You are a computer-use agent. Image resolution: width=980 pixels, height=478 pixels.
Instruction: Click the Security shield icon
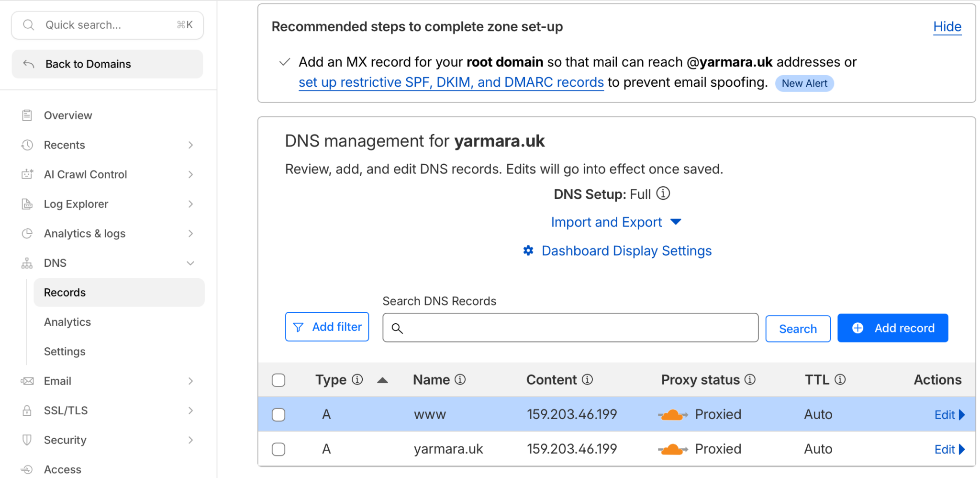(x=27, y=440)
